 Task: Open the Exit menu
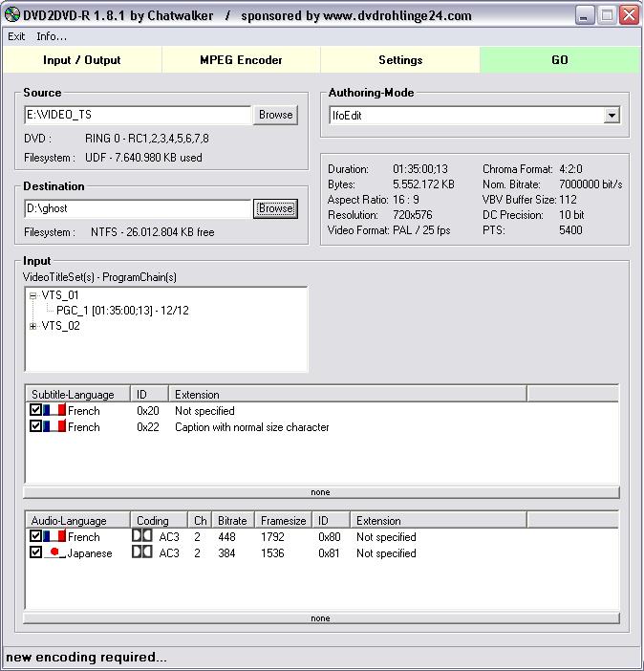click(16, 36)
